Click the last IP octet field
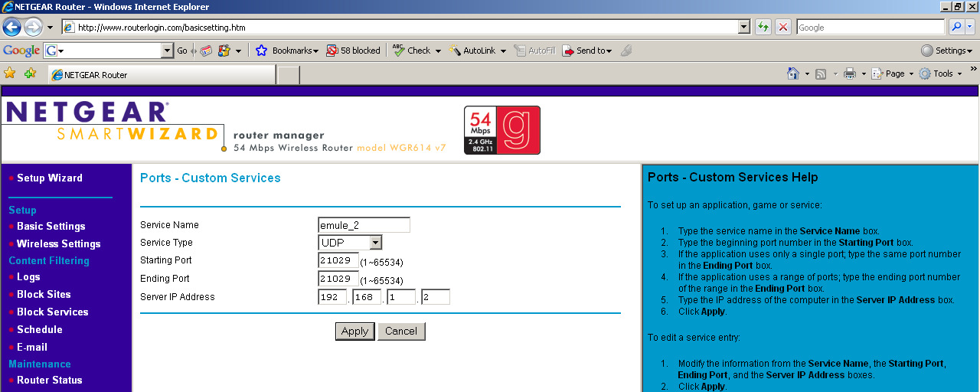Image resolution: width=980 pixels, height=392 pixels. (x=436, y=297)
